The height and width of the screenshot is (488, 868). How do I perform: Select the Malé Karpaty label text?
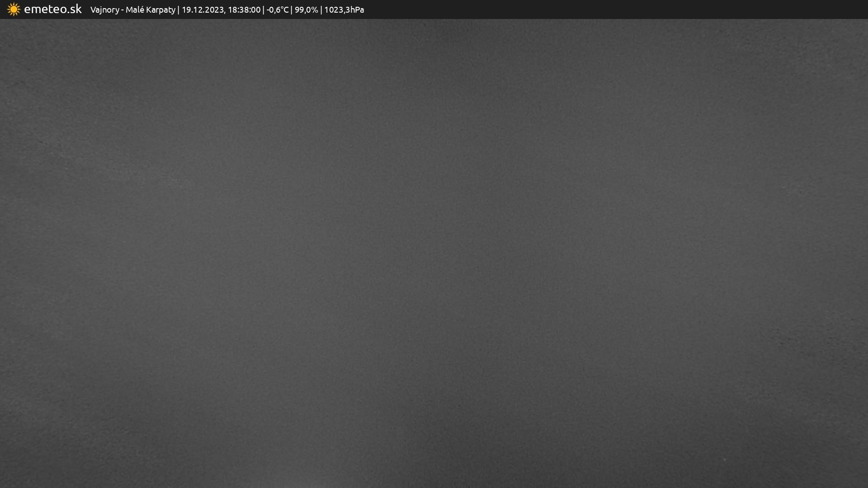coord(150,10)
